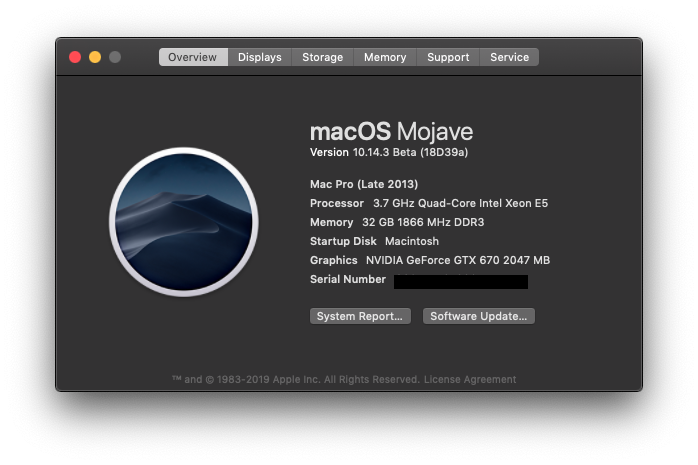Viewport: 698px width, 465px height.
Task: Open the Displays tab
Action: (x=260, y=57)
